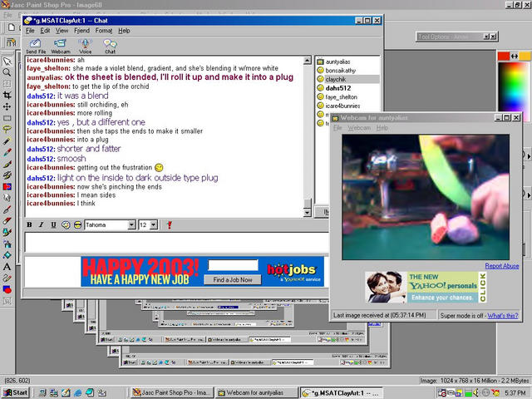Click the red foreground color swatch
This screenshot has width=532, height=399.
(x=504, y=56)
